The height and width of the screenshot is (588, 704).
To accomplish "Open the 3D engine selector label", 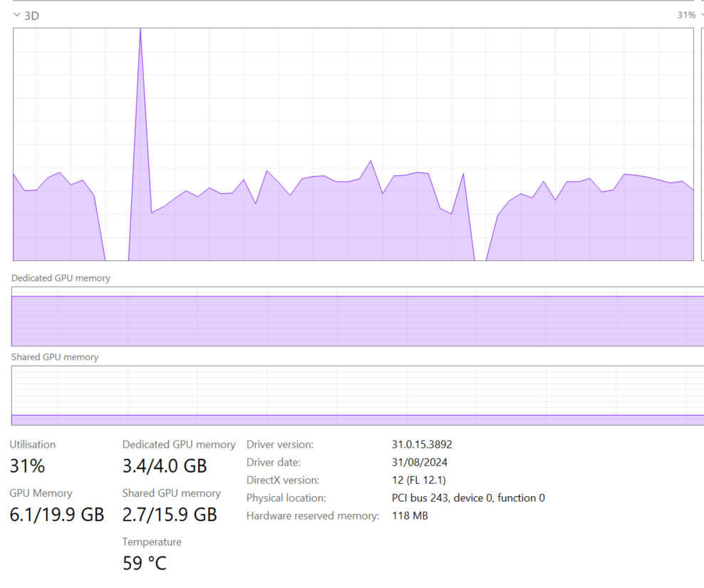I will pyautogui.click(x=31, y=15).
